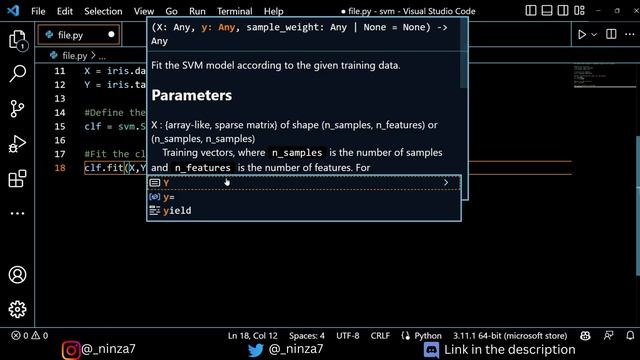The image size is (640, 360).
Task: Click the Copilot status icon
Action: pyautogui.click(x=585, y=336)
